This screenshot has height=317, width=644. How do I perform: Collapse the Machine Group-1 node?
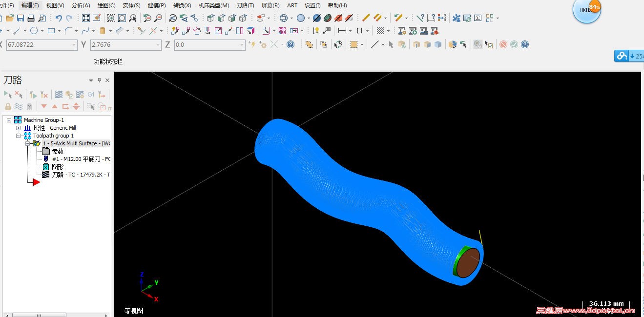pos(9,120)
